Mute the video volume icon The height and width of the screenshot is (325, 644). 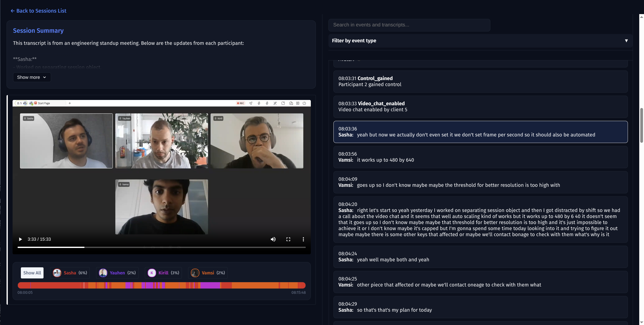273,239
